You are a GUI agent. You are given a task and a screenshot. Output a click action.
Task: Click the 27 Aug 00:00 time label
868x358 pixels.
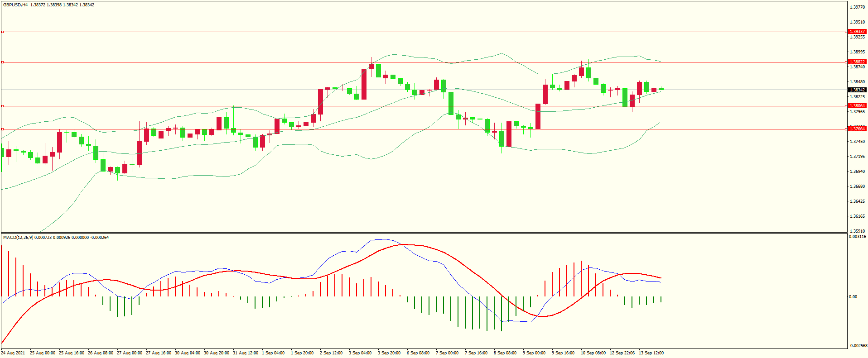click(x=130, y=353)
